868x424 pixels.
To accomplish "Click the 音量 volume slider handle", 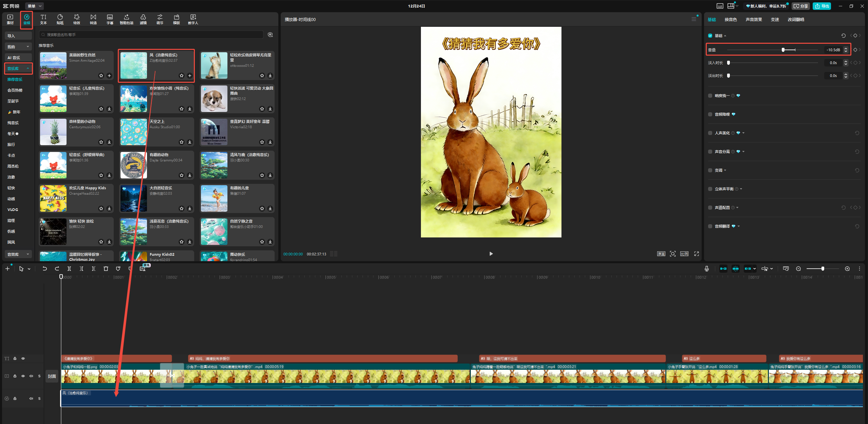I will pos(783,50).
